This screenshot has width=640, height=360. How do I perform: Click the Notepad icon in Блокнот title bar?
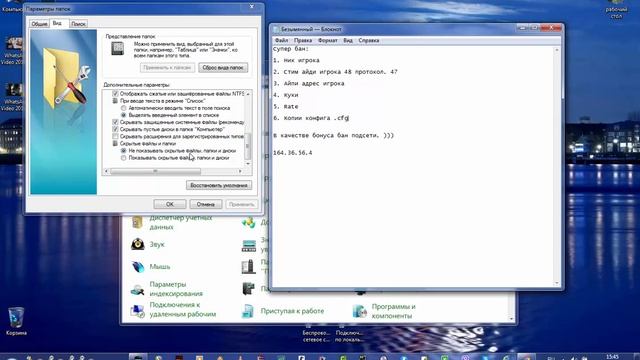coord(276,29)
